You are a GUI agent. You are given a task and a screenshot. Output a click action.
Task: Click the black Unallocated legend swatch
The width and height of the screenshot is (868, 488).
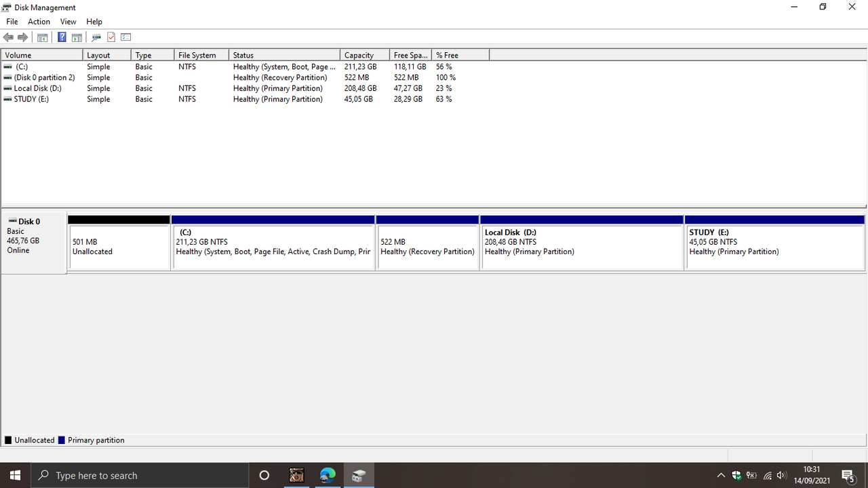click(8, 440)
